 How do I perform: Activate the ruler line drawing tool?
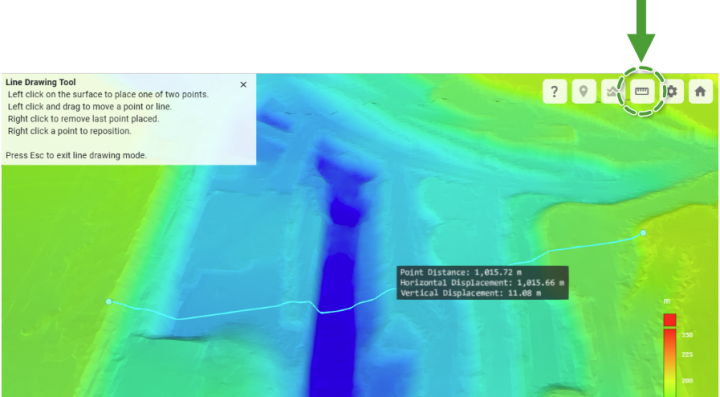point(641,91)
